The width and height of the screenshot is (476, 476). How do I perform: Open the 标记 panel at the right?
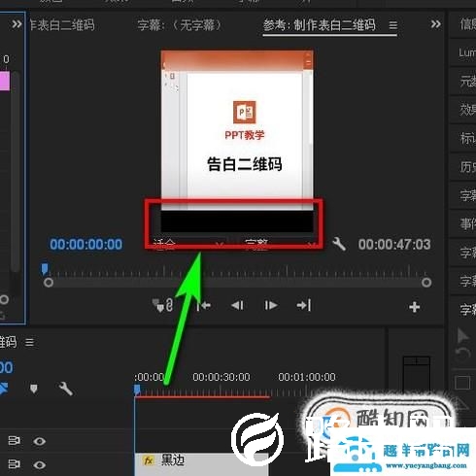coord(467,138)
